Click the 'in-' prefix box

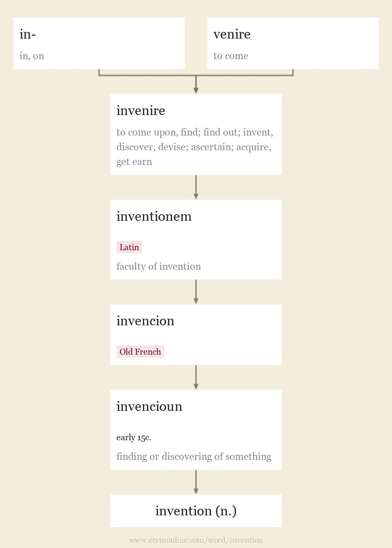pyautogui.click(x=99, y=43)
